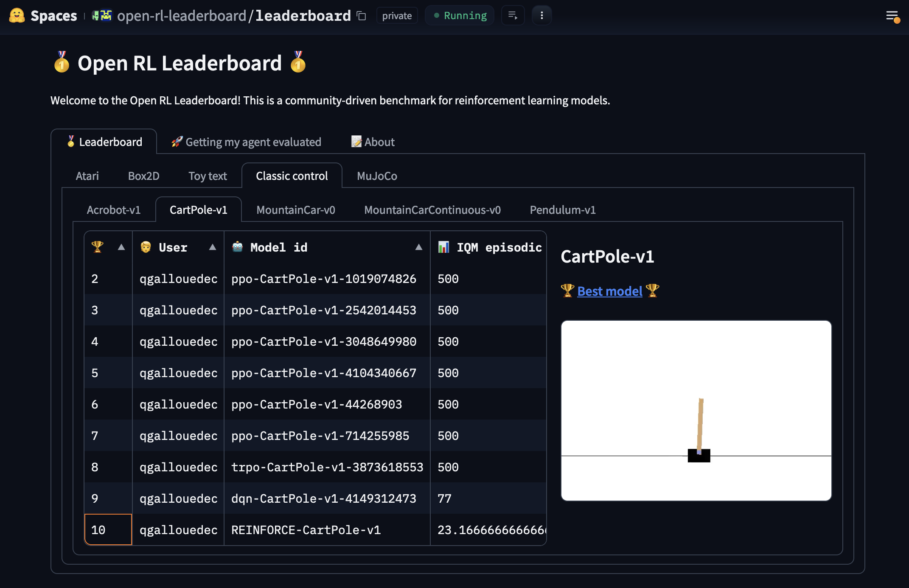909x588 pixels.
Task: Select the Toy text tab
Action: point(208,176)
